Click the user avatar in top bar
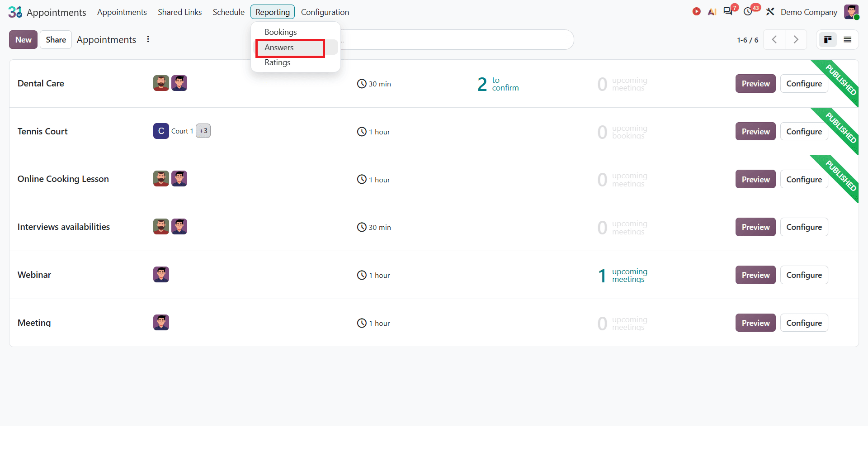Screen dimensions: 868x467 (851, 12)
